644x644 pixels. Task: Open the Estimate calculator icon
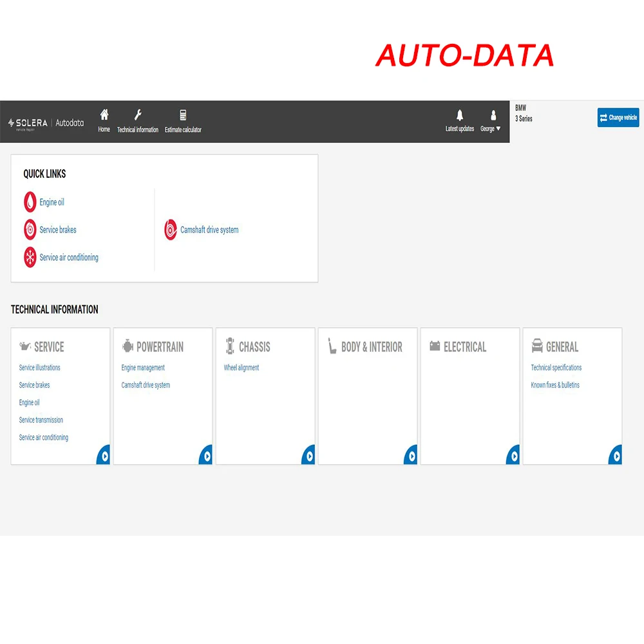[x=183, y=115]
